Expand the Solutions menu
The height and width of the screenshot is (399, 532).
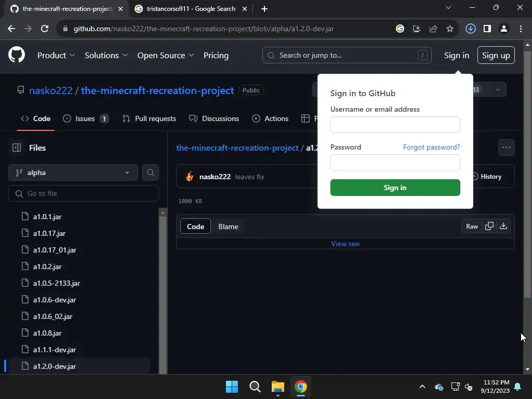pos(106,55)
